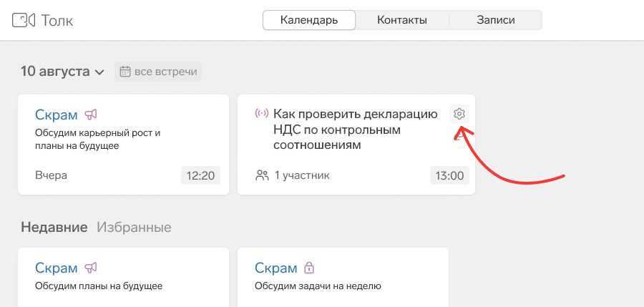Click the participants icon beside 1 участник

262,175
